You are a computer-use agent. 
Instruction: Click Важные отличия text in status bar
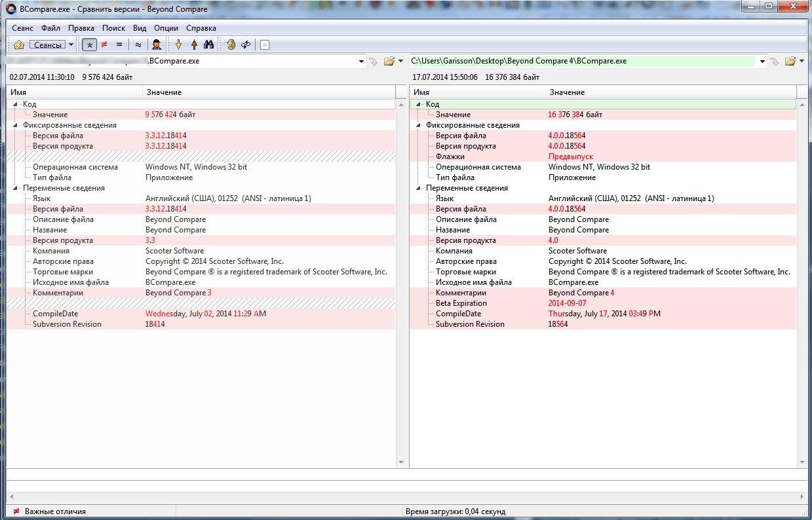pyautogui.click(x=55, y=511)
